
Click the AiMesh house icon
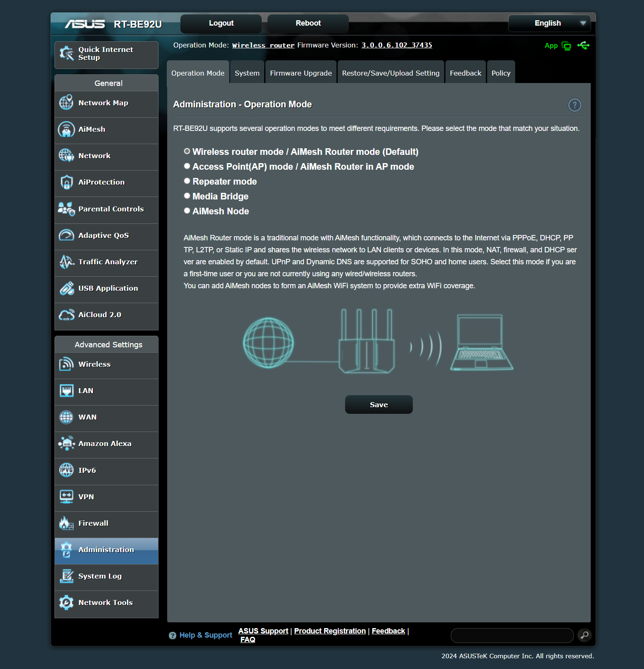pyautogui.click(x=66, y=129)
